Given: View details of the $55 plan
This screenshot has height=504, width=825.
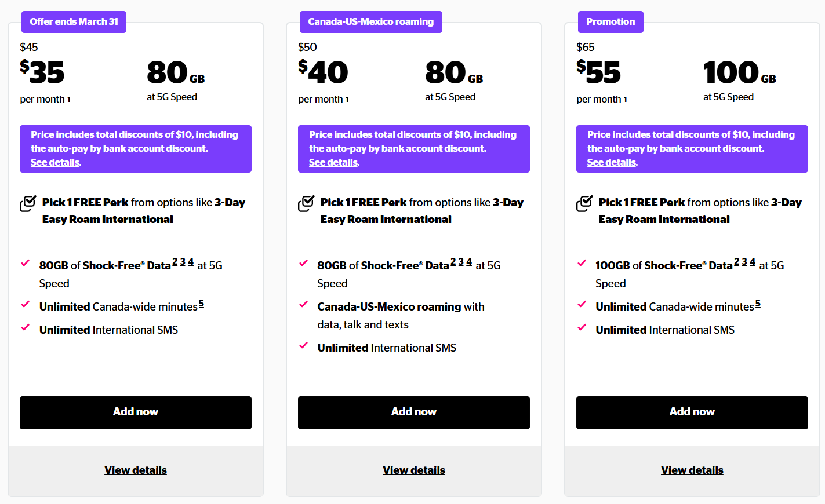Looking at the screenshot, I should (x=692, y=470).
